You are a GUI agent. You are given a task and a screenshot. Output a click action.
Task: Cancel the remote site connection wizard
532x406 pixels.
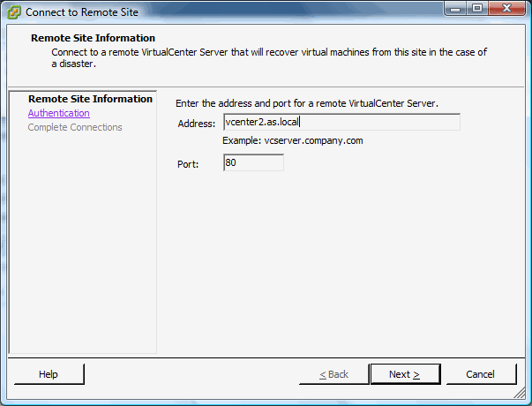pos(480,374)
